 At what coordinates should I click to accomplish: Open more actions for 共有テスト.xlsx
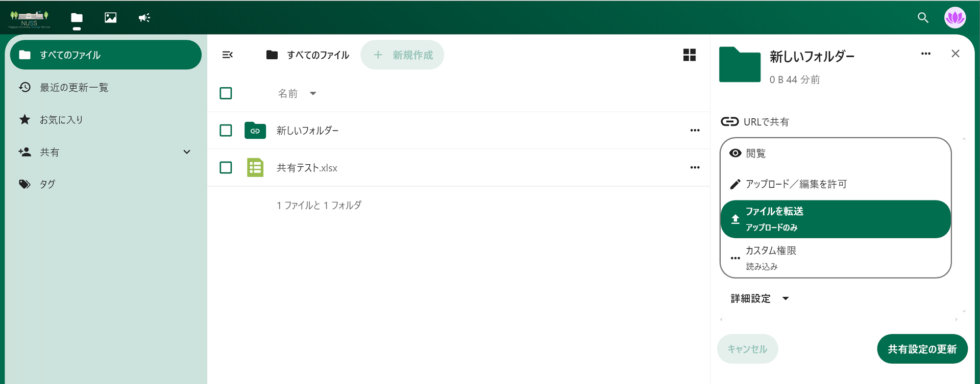(x=695, y=168)
